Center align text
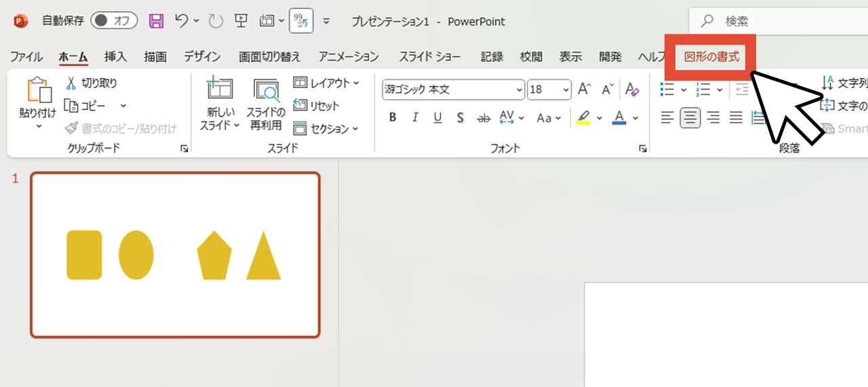Screen dimensions: 868x387 coord(690,119)
